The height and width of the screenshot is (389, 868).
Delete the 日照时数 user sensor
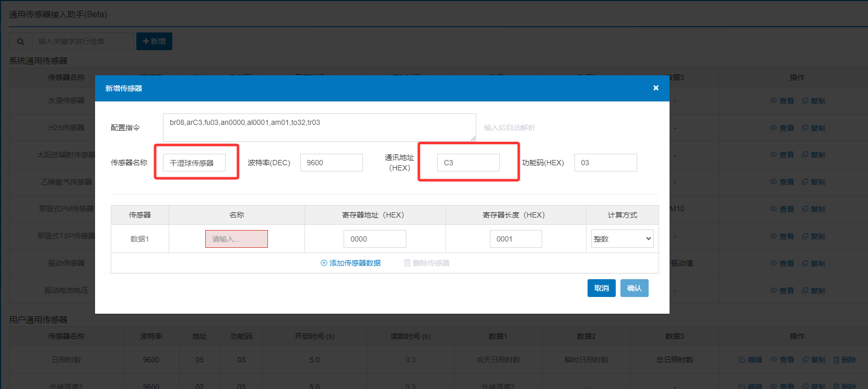844,360
